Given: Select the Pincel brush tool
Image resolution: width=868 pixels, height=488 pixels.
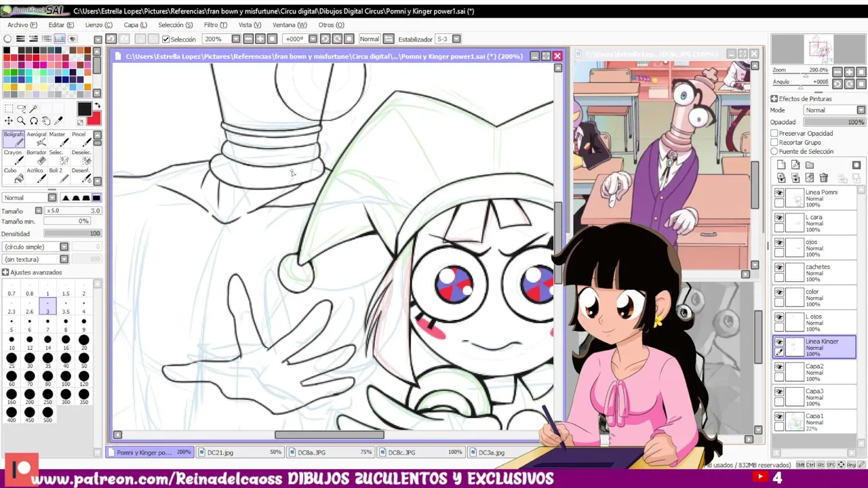Looking at the screenshot, I should coord(81,138).
